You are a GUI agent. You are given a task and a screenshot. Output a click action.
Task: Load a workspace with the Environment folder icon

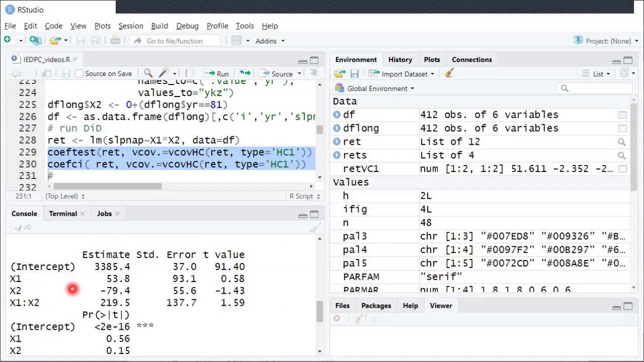[x=341, y=74]
